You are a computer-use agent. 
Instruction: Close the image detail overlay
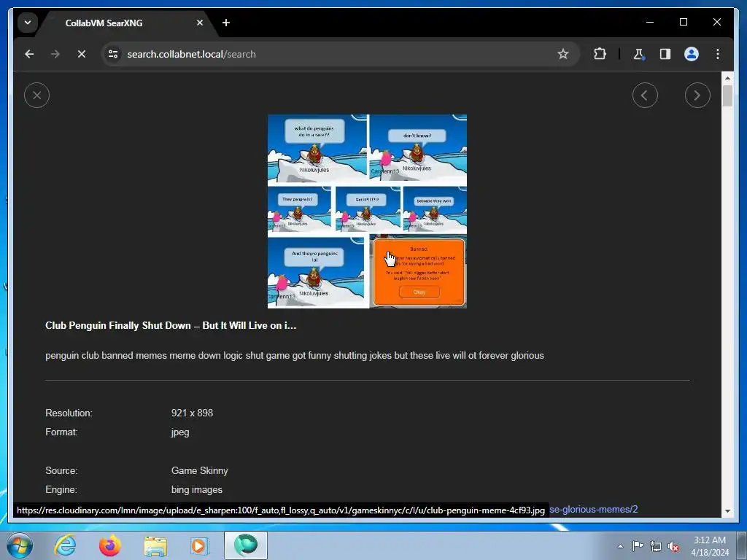[36, 96]
